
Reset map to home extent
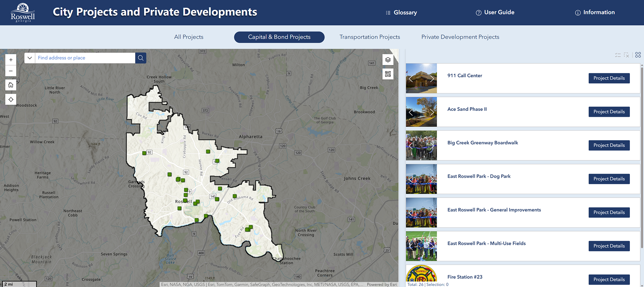[11, 85]
